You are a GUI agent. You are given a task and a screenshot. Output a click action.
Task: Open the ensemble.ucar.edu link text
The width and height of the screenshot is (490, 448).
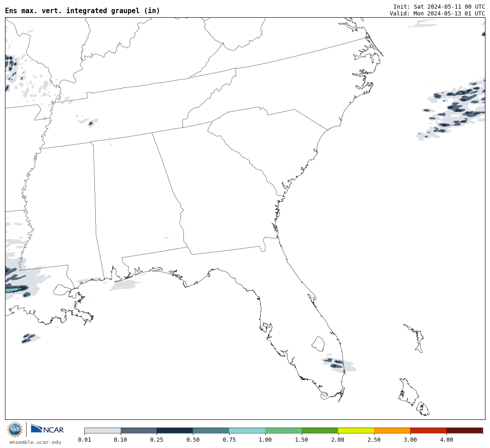point(35,442)
